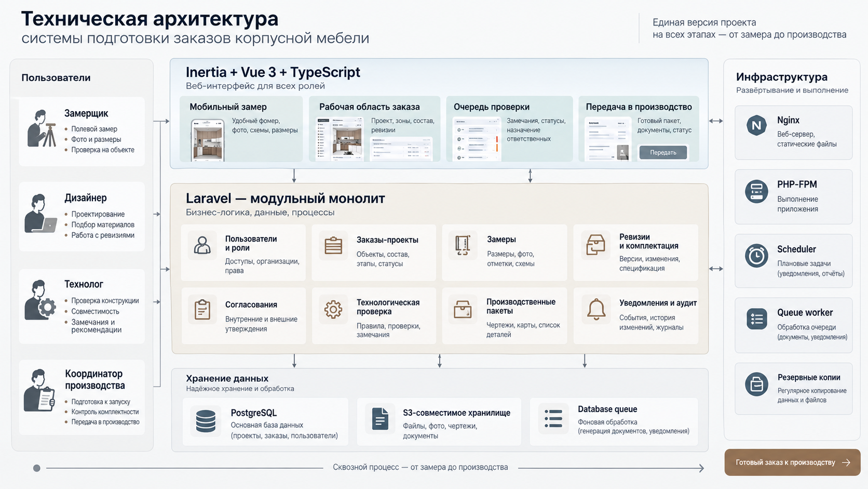Click the Пользователи panel heading
Screen dimensions: 868x489
[56, 78]
